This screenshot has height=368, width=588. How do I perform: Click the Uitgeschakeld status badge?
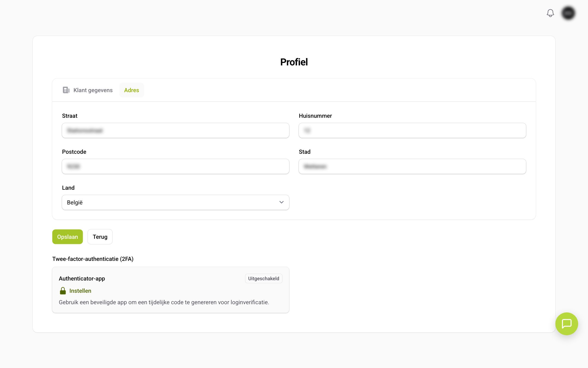[264, 279]
